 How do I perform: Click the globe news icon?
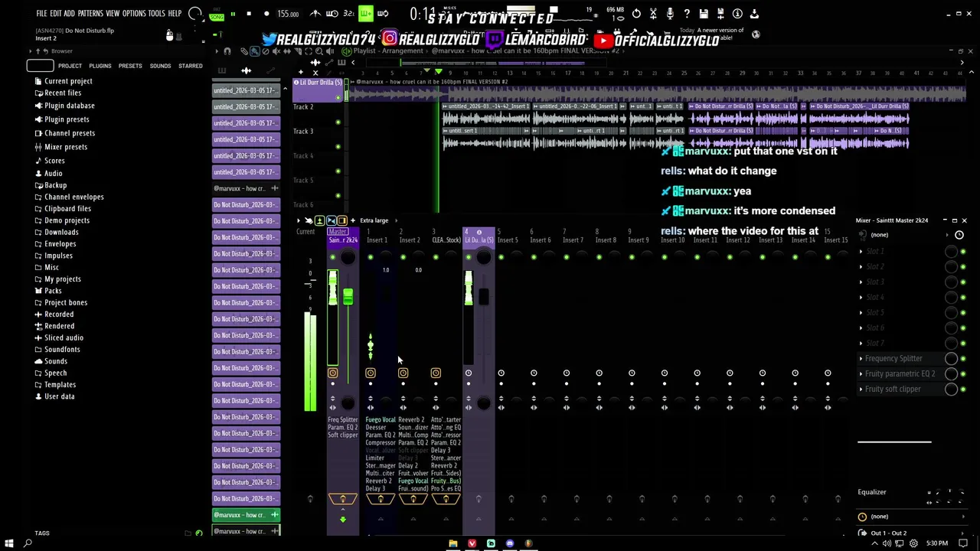756,34
